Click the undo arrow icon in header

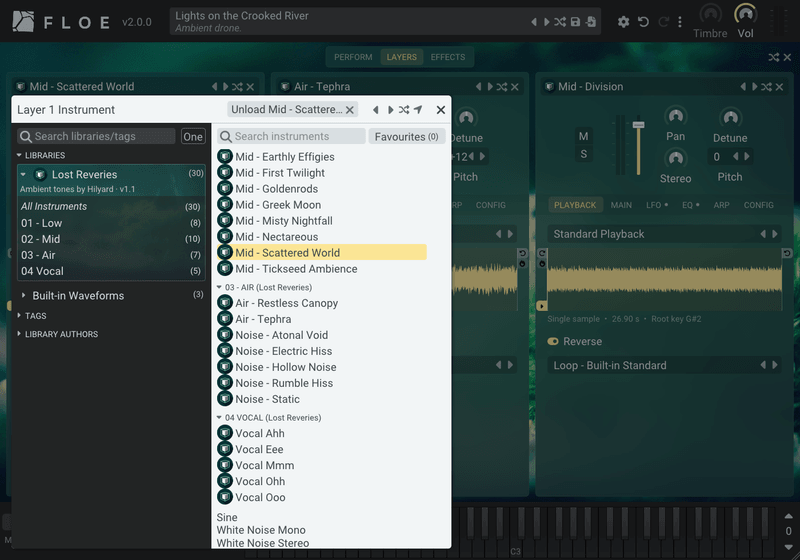point(643,22)
